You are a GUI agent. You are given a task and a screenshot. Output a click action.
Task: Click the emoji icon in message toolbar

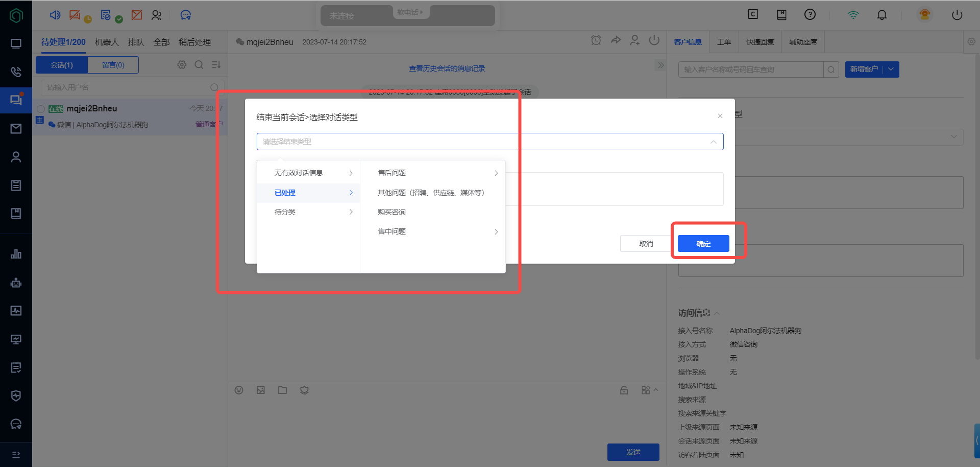239,390
